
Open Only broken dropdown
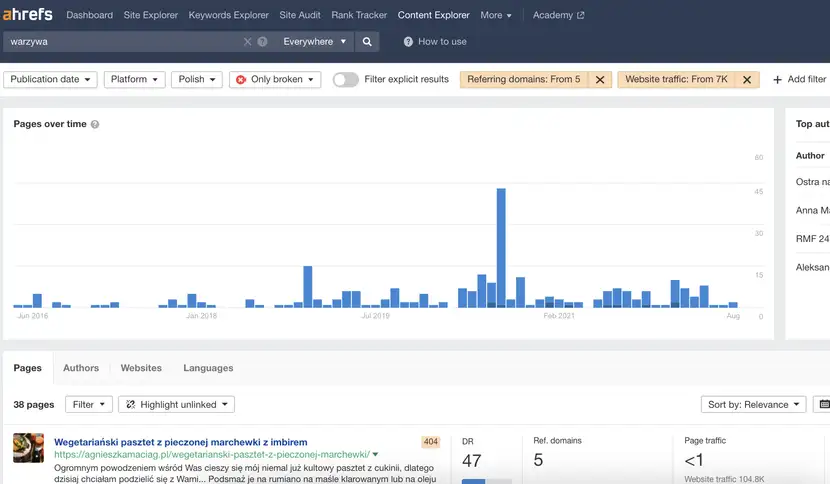[275, 79]
